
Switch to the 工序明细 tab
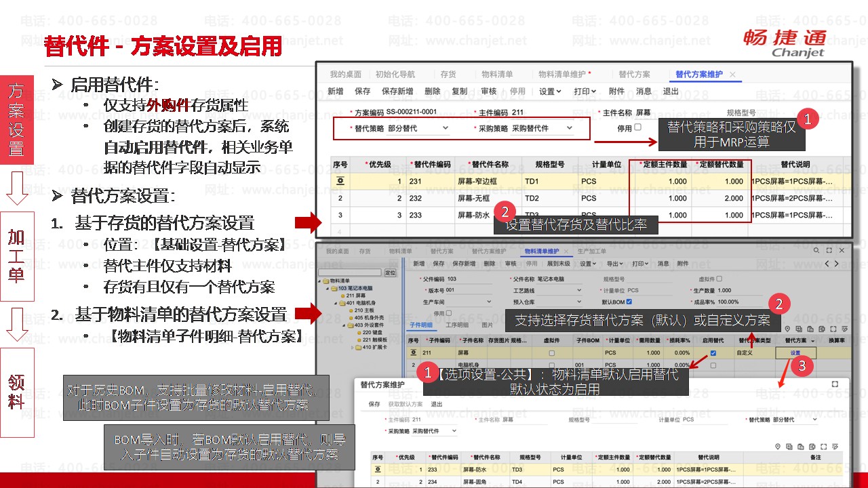457,325
